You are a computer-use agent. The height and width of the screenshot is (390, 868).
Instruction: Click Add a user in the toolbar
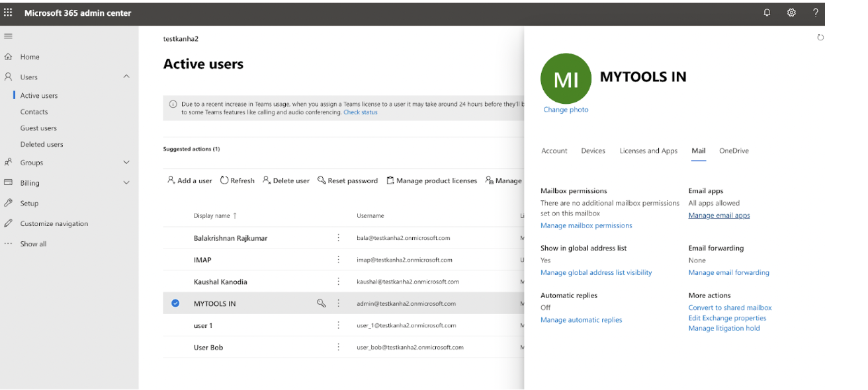click(190, 180)
